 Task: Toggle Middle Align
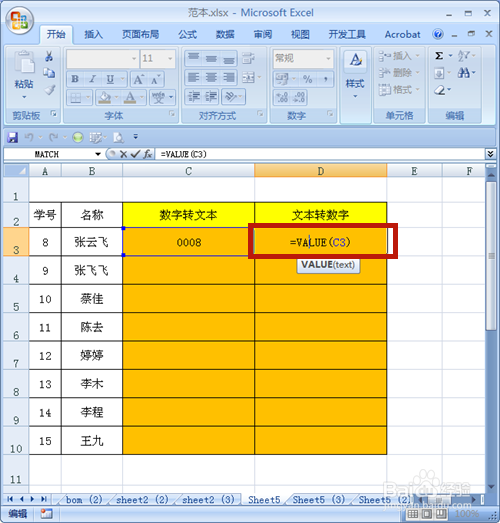[x=211, y=58]
